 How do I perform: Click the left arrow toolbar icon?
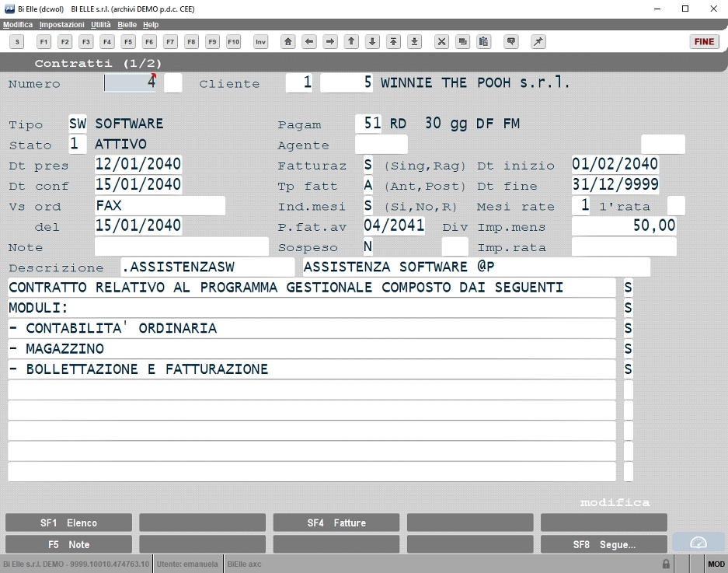(x=308, y=42)
